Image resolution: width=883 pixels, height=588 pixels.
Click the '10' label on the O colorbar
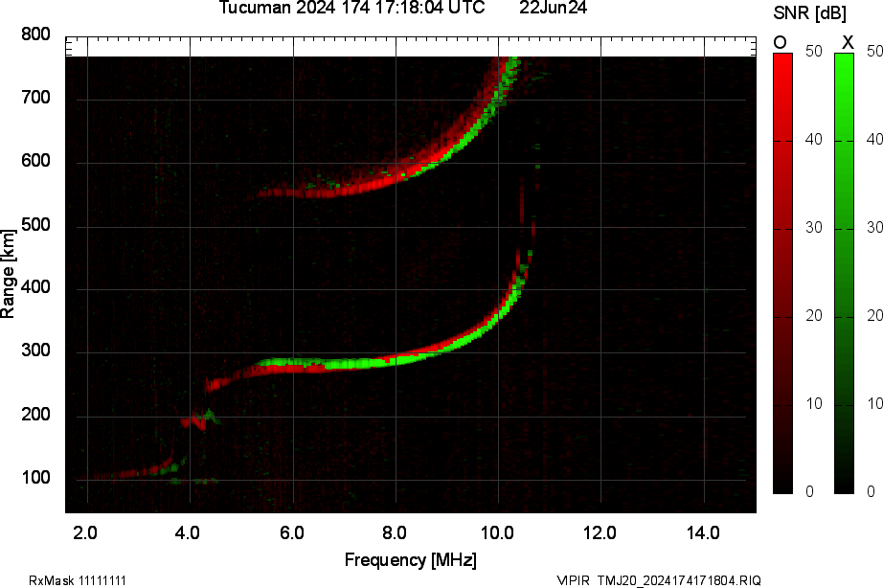814,404
